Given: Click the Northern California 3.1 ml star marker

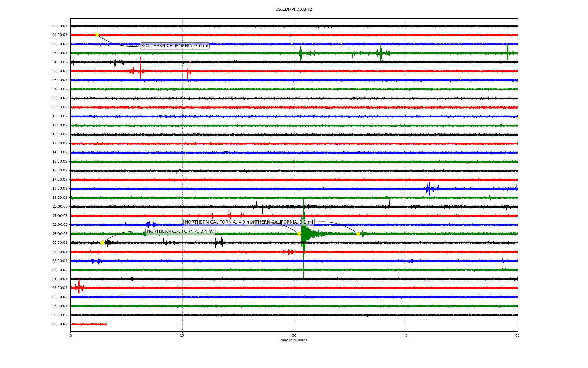Looking at the screenshot, I should (x=358, y=234).
